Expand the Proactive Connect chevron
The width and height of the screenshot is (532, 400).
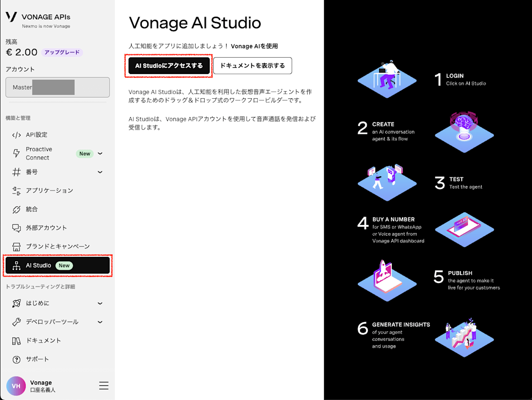tap(100, 153)
